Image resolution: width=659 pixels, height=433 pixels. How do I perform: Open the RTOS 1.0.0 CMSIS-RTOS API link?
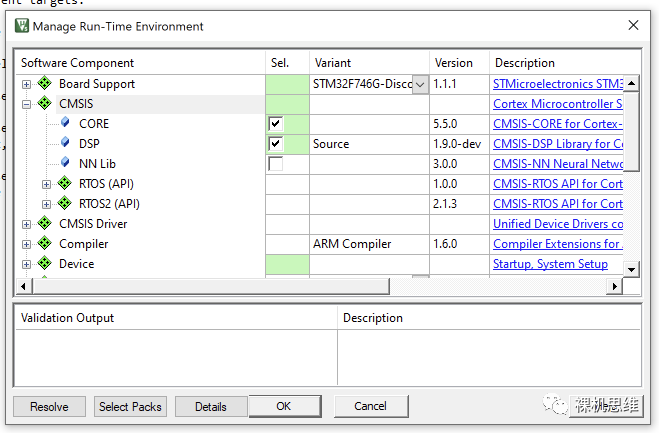point(558,184)
